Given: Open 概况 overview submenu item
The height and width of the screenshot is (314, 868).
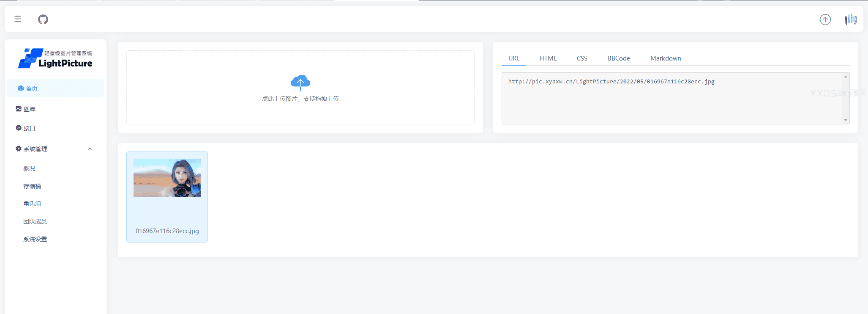Looking at the screenshot, I should coord(29,168).
